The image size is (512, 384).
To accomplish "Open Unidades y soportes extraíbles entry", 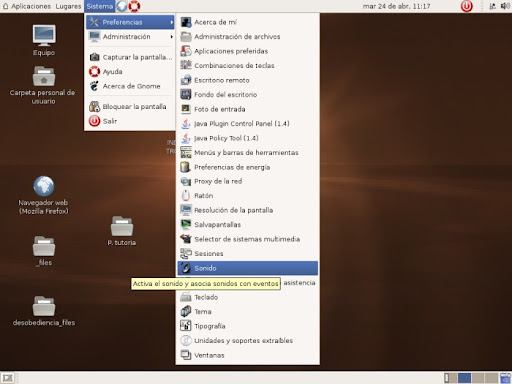I will coord(248,340).
